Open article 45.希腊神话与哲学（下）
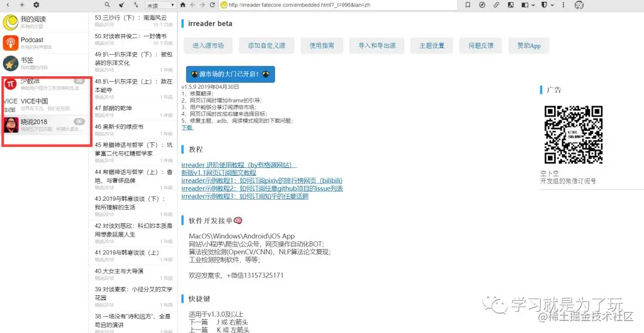The image size is (644, 333). point(134,152)
